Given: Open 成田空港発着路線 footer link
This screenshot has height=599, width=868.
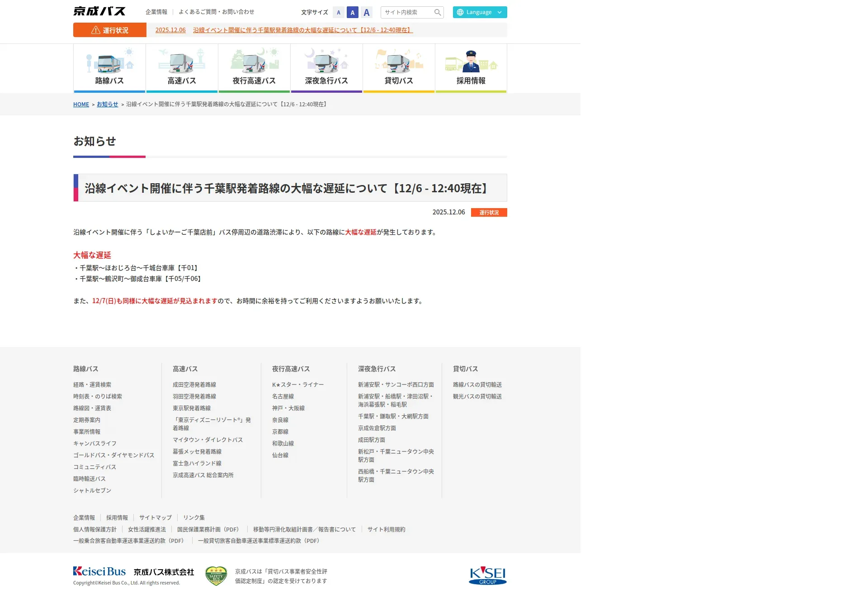Looking at the screenshot, I should click(x=194, y=385).
